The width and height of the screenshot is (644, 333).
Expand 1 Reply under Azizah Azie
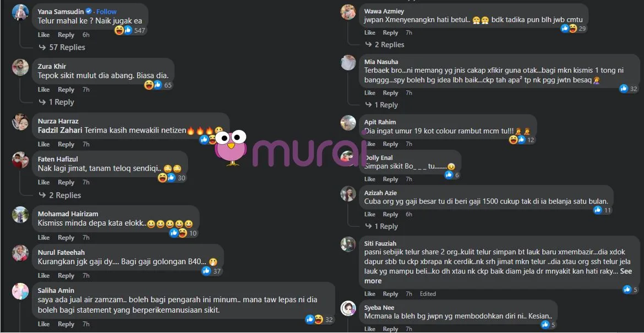tap(381, 226)
